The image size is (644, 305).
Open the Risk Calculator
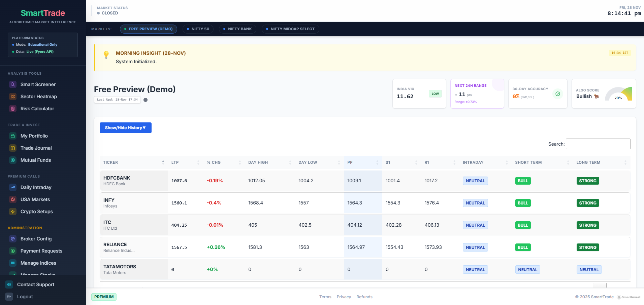tap(37, 109)
